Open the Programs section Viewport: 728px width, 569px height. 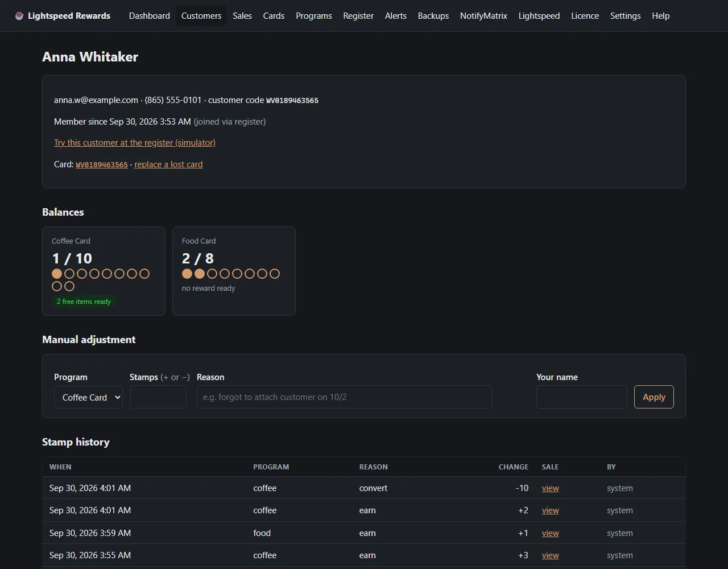point(314,16)
